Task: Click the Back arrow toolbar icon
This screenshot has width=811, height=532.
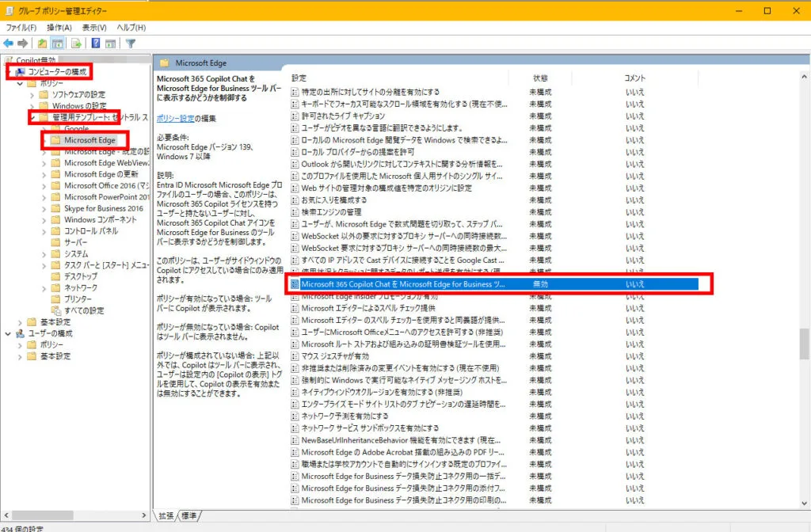Action: point(8,44)
